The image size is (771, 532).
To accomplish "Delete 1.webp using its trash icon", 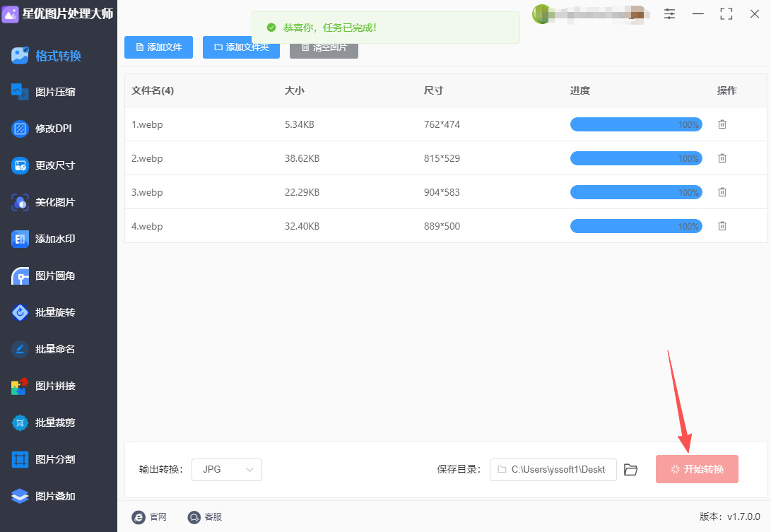I will 722,124.
